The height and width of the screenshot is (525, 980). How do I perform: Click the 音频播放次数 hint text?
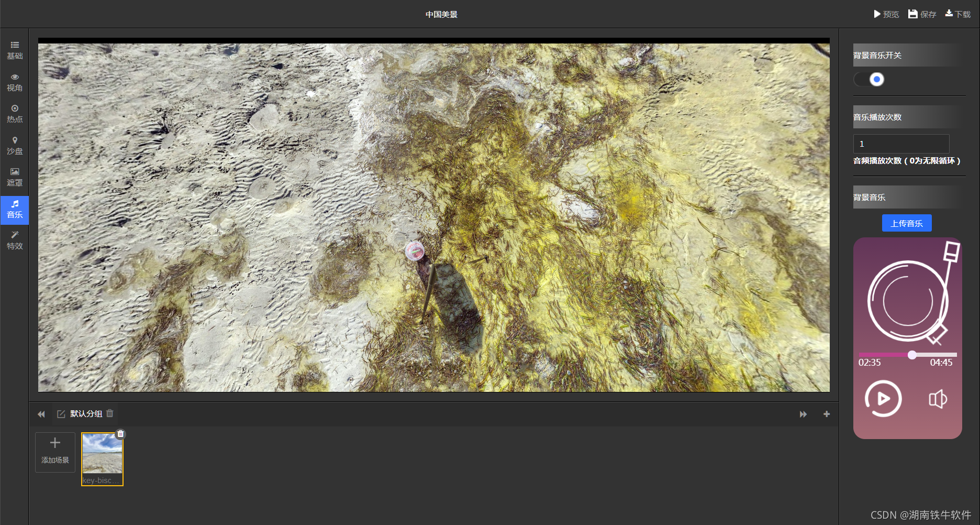click(907, 161)
